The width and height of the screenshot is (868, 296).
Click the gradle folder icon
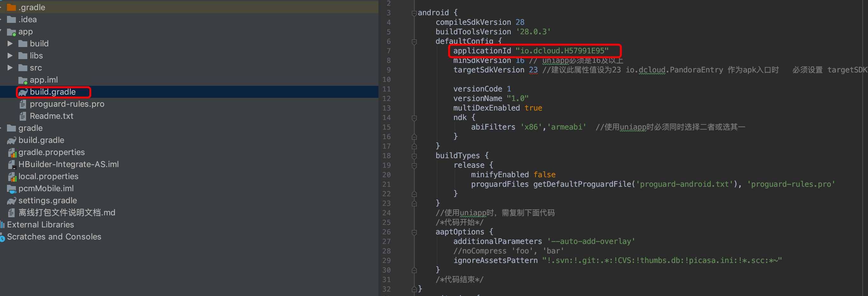11,128
